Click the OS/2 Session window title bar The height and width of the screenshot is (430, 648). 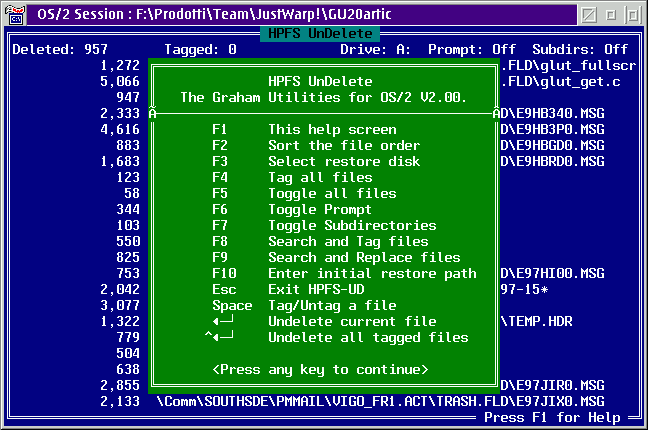click(x=300, y=13)
